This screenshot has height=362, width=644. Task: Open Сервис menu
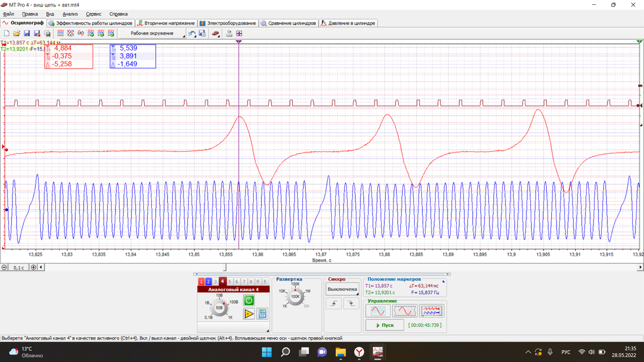point(93,14)
